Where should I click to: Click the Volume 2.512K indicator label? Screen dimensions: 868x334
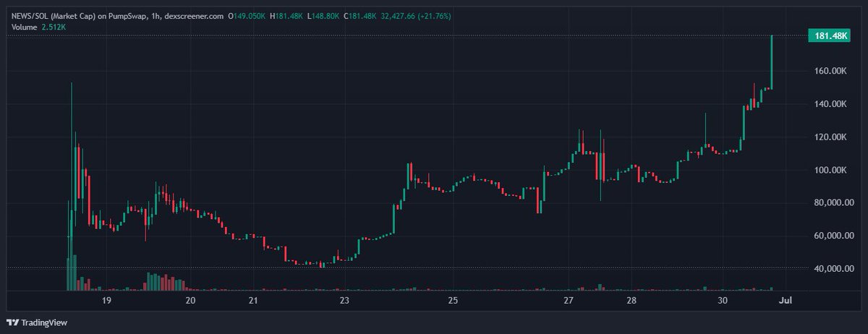[x=39, y=27]
